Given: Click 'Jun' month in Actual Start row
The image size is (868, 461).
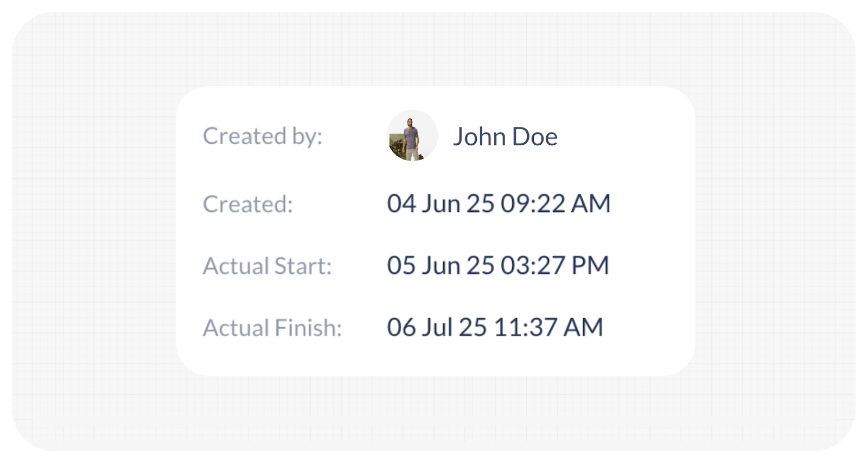Looking at the screenshot, I should [x=441, y=266].
